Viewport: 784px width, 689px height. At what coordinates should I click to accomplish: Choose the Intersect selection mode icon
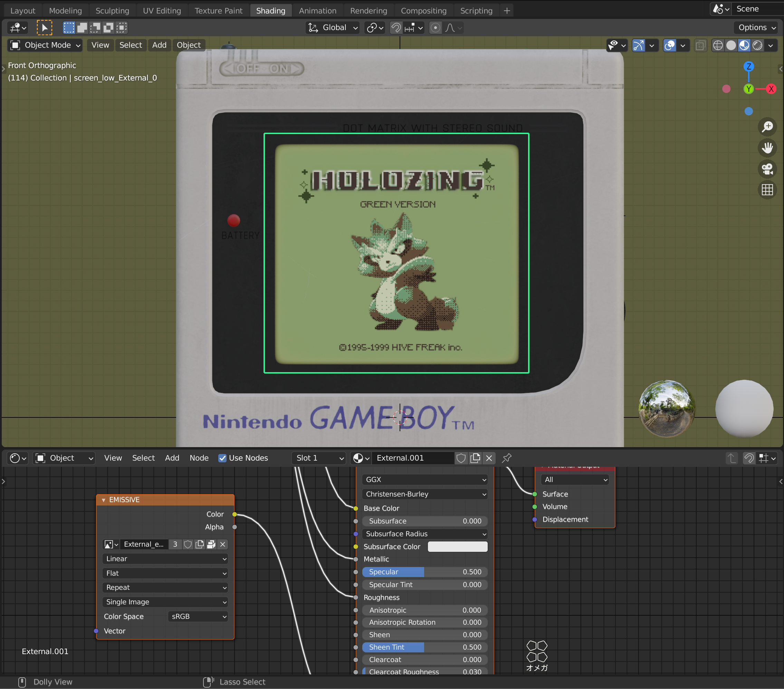[x=122, y=28]
